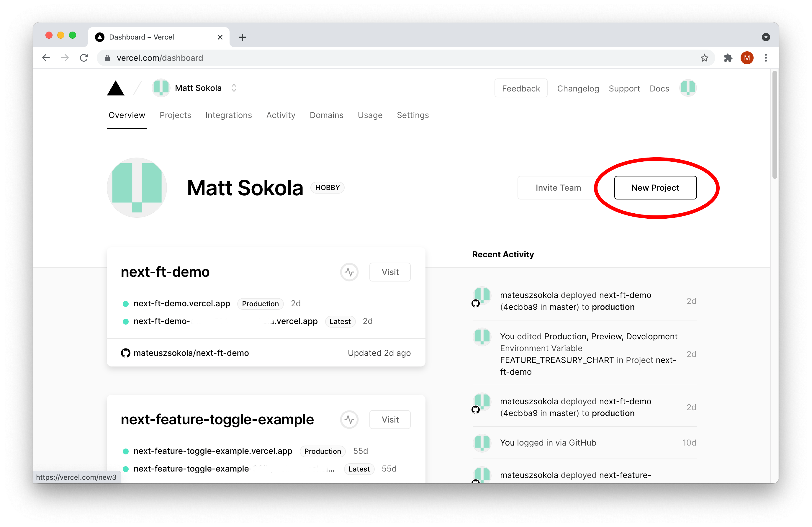Reload the Vercel dashboard page
This screenshot has width=812, height=527.
(x=84, y=58)
